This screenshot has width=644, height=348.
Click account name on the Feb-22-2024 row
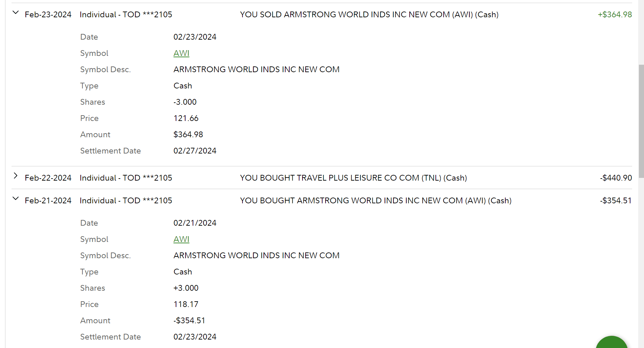coord(126,178)
